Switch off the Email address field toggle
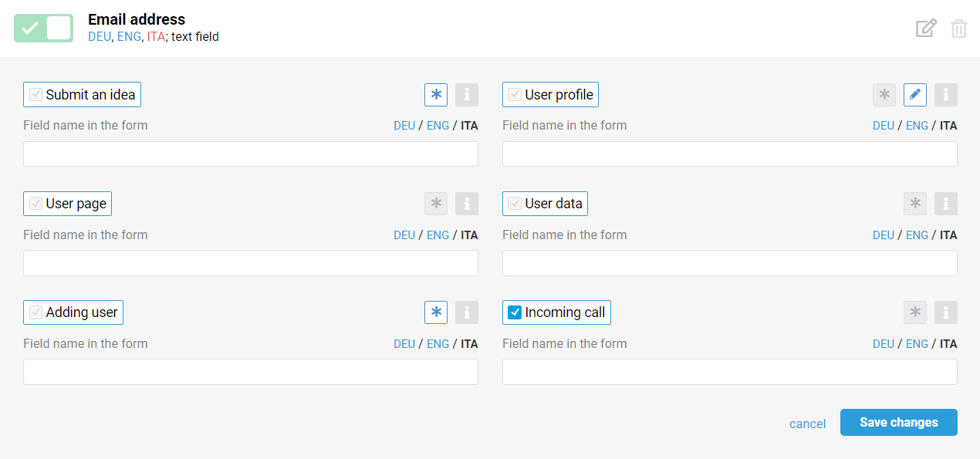The width and height of the screenshot is (980, 459). point(43,29)
